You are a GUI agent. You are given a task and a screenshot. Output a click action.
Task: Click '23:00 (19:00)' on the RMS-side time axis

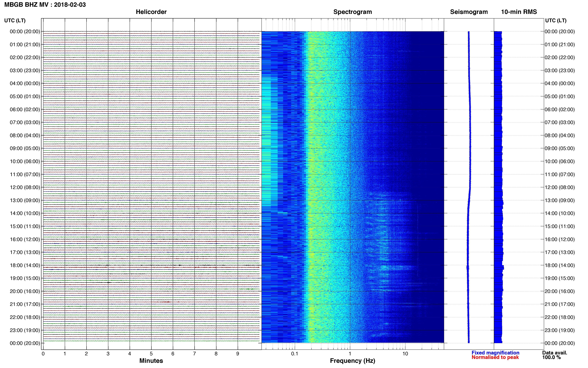(x=560, y=330)
